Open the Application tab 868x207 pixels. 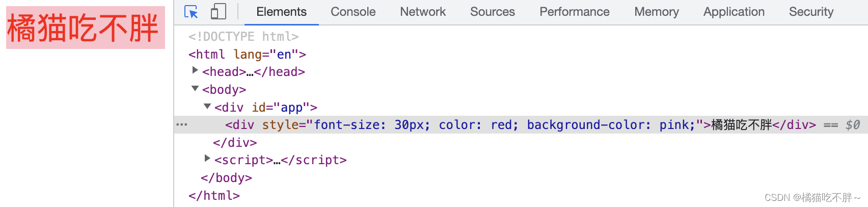(734, 12)
